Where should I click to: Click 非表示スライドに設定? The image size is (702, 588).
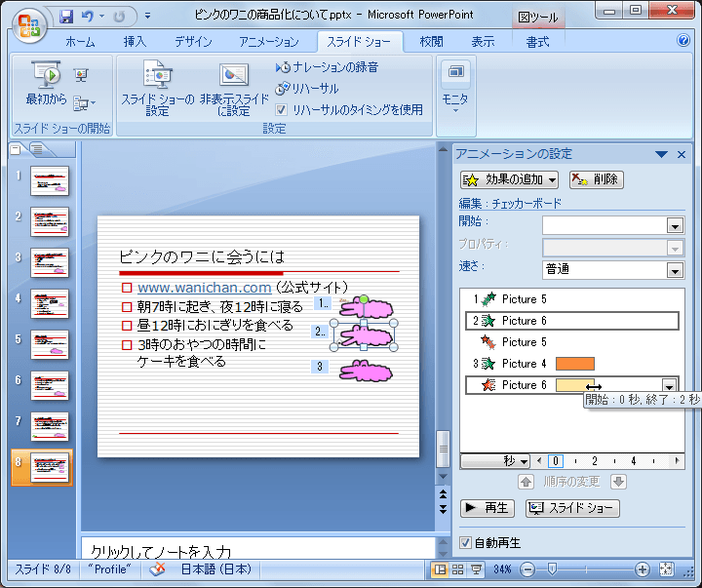click(x=233, y=90)
